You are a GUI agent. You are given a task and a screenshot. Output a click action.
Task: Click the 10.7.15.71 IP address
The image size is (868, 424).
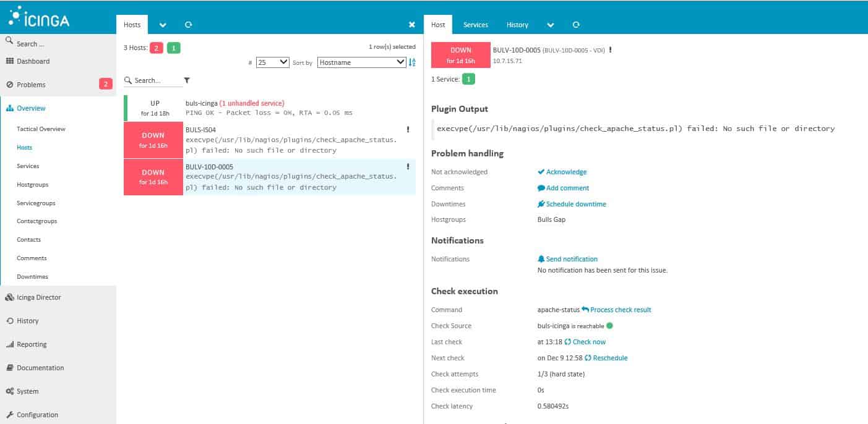[507, 61]
